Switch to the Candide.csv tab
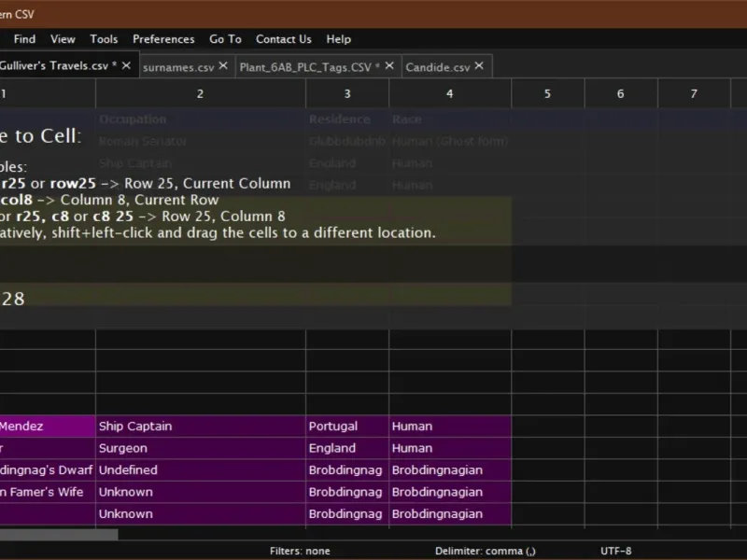Image resolution: width=747 pixels, height=560 pixels. coord(438,66)
